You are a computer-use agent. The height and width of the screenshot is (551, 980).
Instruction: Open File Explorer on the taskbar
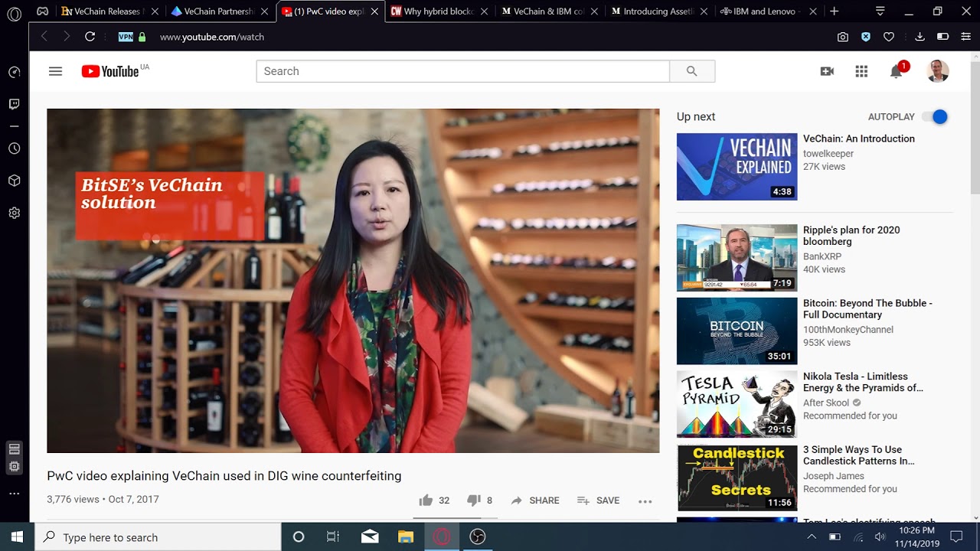[406, 537]
